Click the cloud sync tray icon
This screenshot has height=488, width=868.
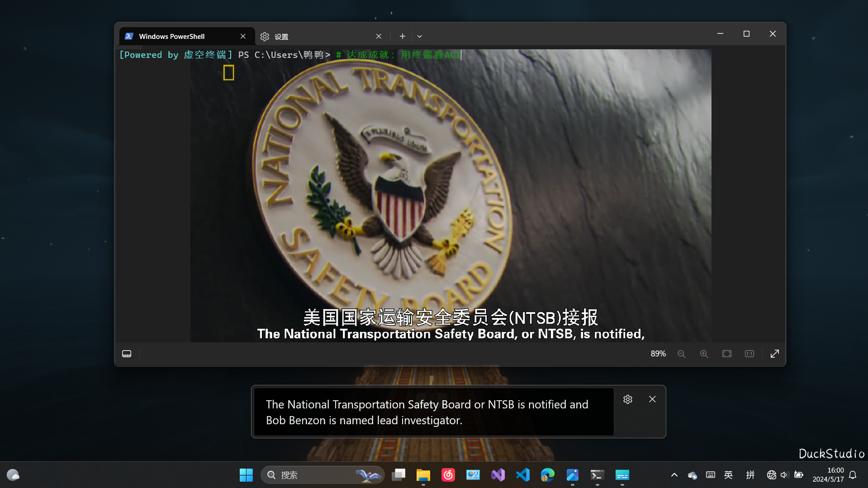point(692,475)
